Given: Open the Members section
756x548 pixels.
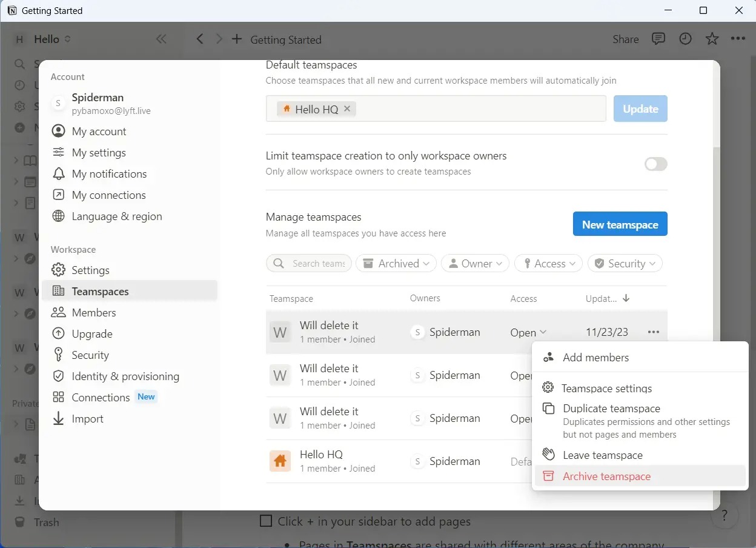Looking at the screenshot, I should (x=94, y=312).
